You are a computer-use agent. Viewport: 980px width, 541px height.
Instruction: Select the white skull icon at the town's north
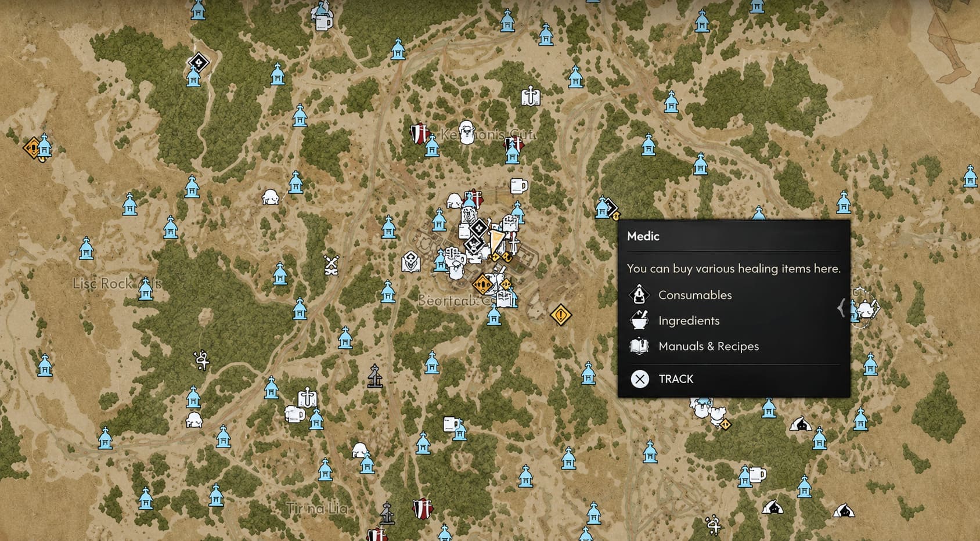coord(455,201)
